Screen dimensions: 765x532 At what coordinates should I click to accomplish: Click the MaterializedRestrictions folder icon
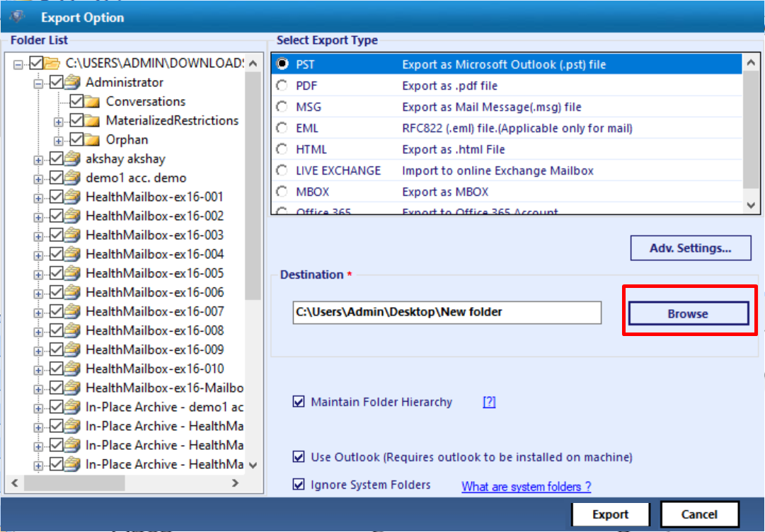93,121
